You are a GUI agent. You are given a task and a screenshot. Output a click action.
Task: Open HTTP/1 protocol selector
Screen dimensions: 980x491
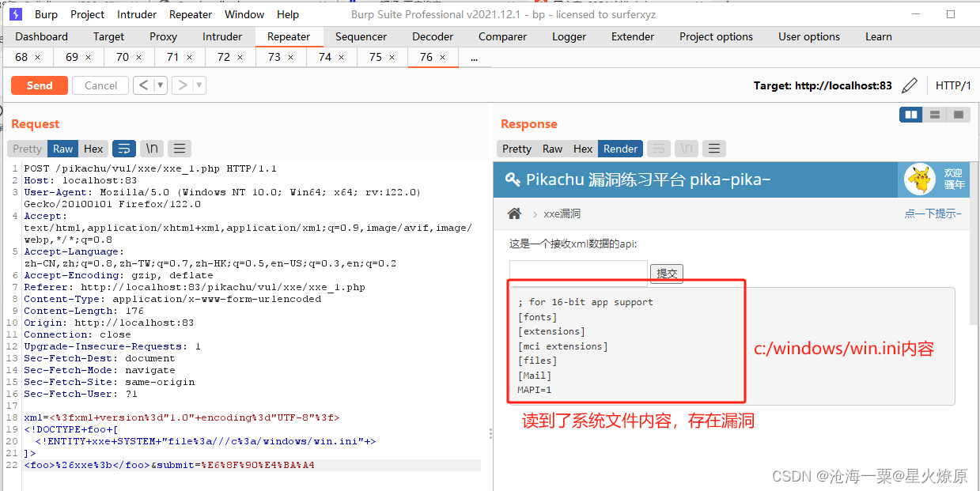pos(953,85)
